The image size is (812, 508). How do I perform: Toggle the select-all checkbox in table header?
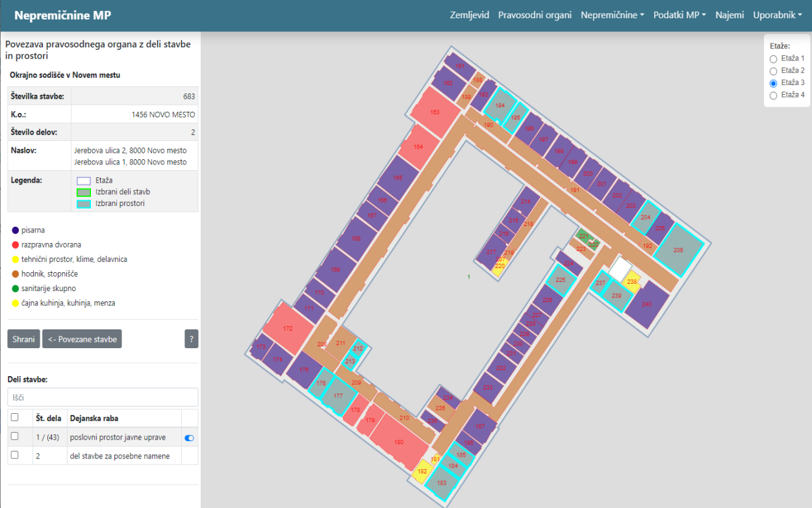15,418
